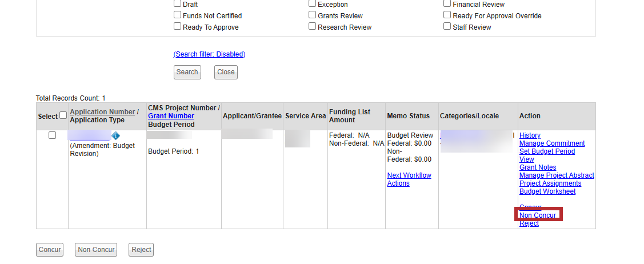The width and height of the screenshot is (644, 264).
Task: Click the blue info diamond icon
Action: 115,136
